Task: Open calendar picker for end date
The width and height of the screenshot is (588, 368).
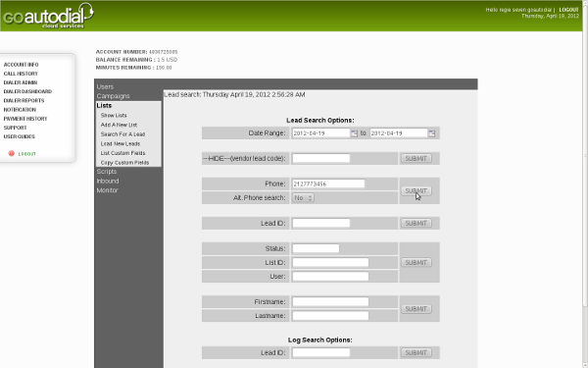Action: 431,133
